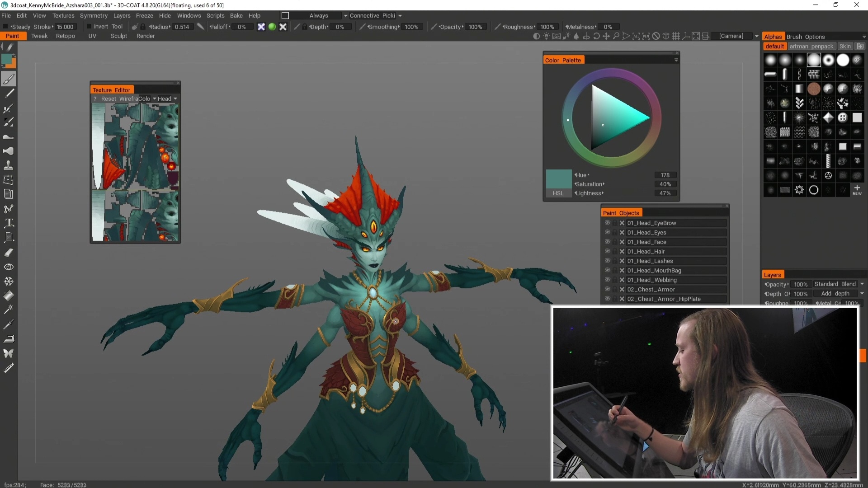Click New alpha plus icon

857,190
